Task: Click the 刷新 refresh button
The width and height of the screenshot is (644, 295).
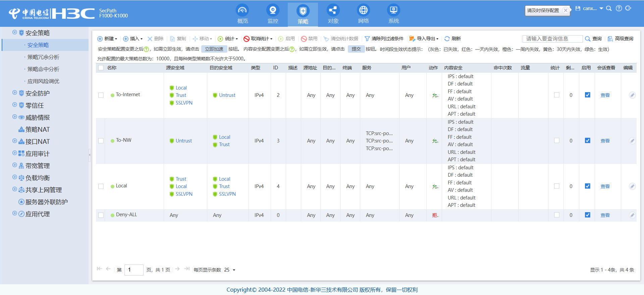Action: [x=452, y=39]
